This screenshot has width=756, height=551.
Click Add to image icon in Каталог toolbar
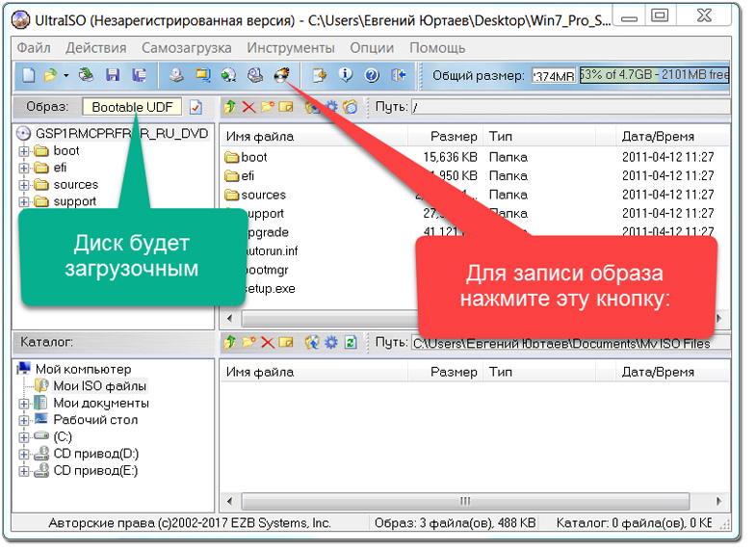[312, 342]
